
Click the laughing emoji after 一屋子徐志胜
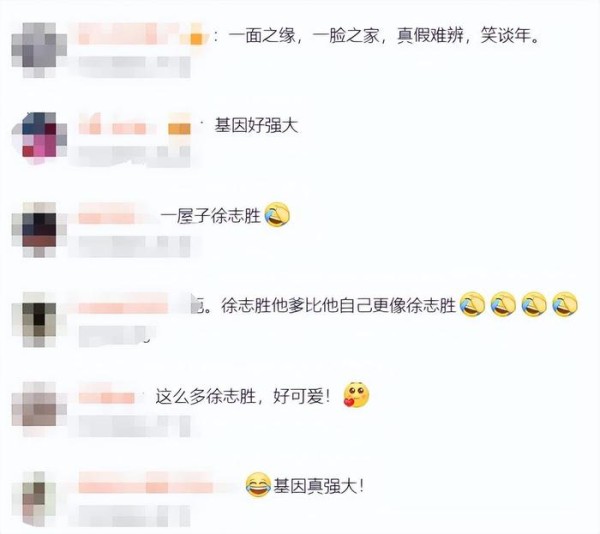point(277,215)
